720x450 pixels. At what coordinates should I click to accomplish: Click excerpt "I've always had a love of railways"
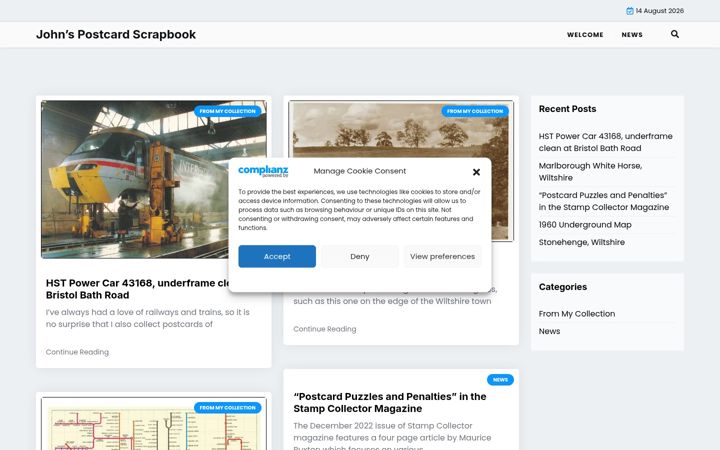(x=147, y=318)
